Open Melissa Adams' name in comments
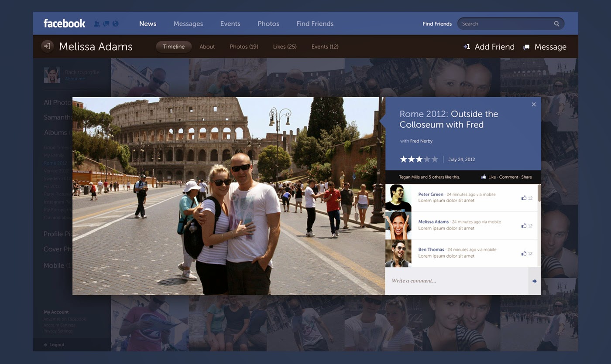The width and height of the screenshot is (611, 364). (x=433, y=222)
